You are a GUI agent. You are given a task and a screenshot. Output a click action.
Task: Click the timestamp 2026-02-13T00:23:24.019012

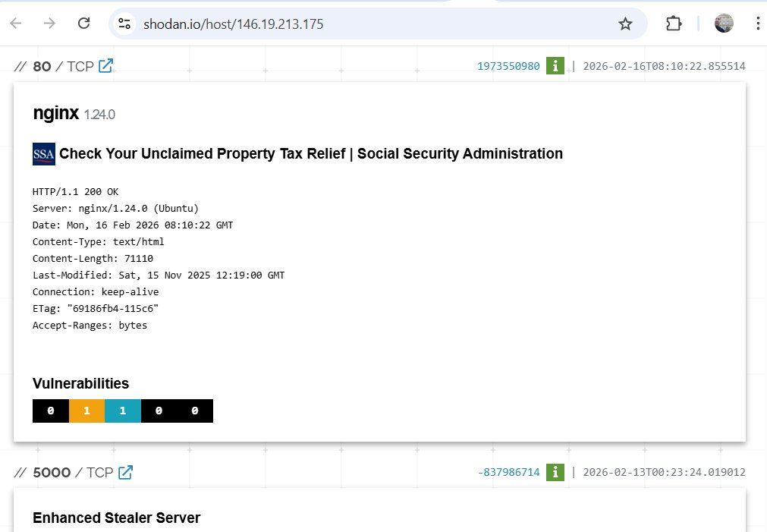coord(665,472)
